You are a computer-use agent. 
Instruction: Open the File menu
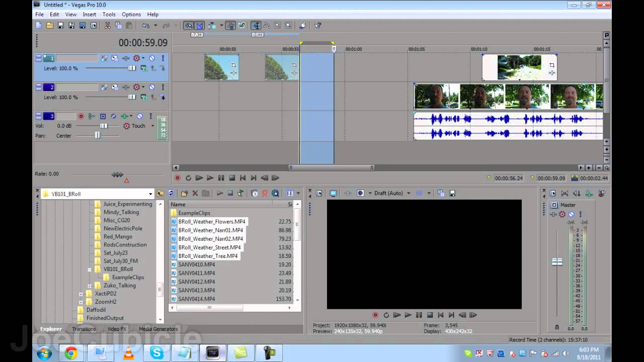39,15
